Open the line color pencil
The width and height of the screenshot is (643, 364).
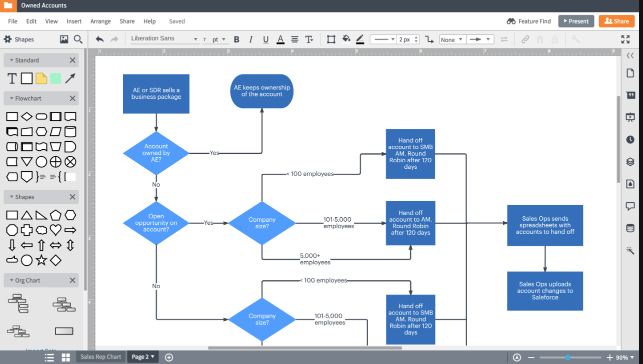click(x=360, y=39)
